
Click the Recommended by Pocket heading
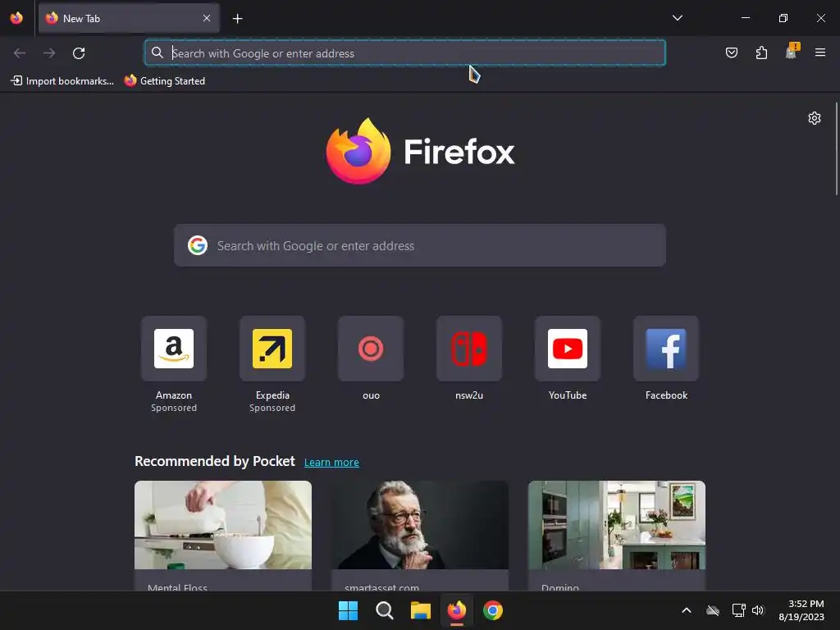point(215,461)
